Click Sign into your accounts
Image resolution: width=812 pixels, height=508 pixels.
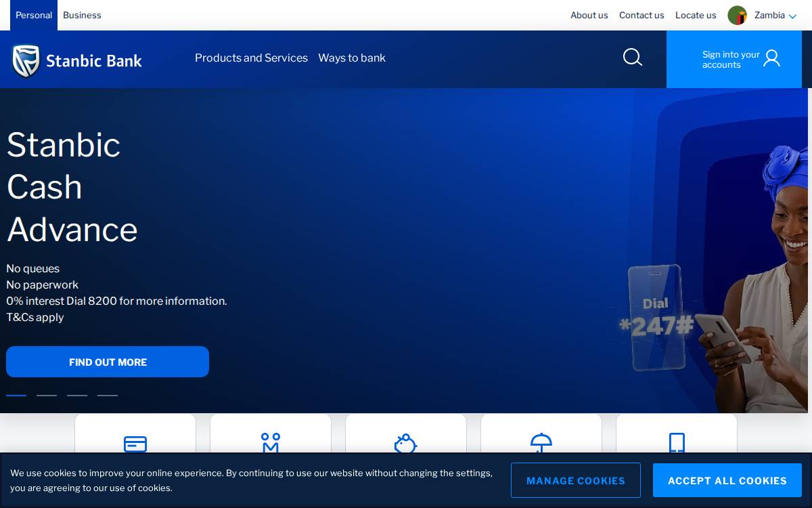click(734, 59)
